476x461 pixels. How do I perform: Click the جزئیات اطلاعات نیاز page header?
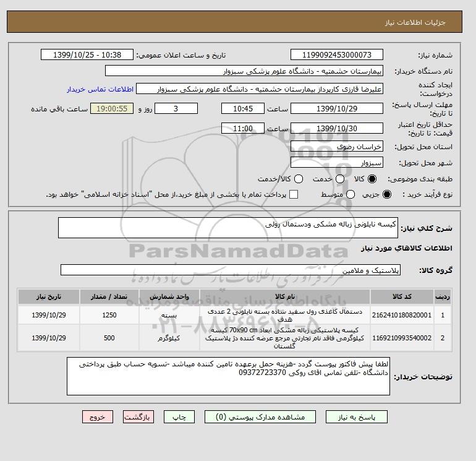click(415, 22)
